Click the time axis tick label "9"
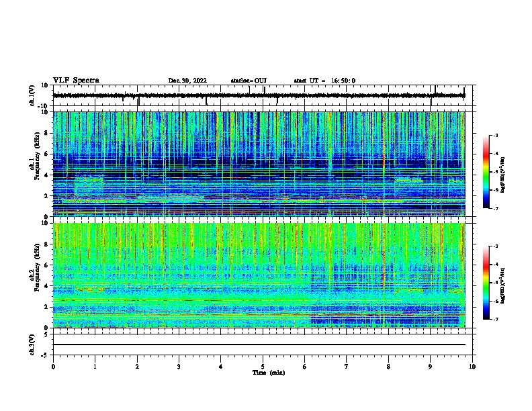Image resolution: width=532 pixels, height=411 pixels. 430,367
